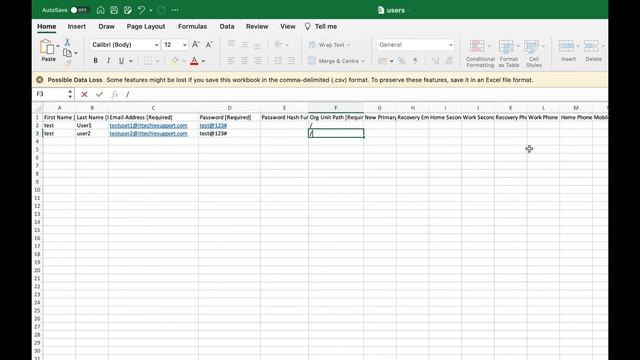Open the Page Layout tab
640x360 pixels.
(x=146, y=26)
